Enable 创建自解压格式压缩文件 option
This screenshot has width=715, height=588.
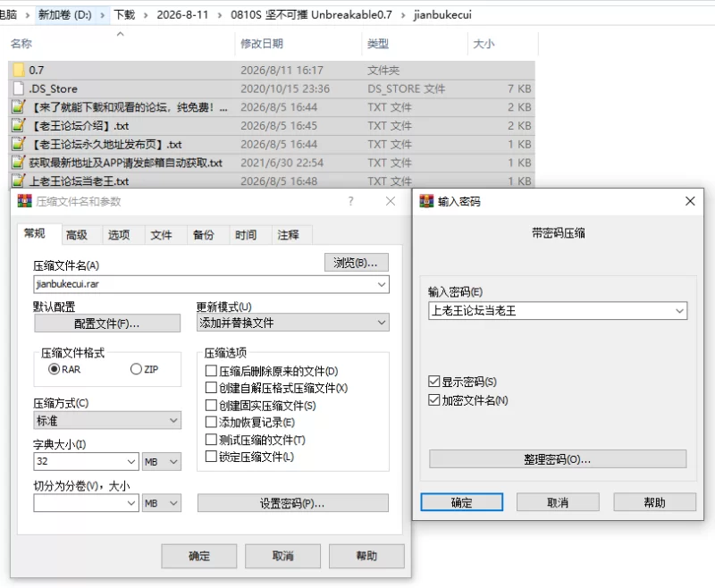[x=211, y=388]
